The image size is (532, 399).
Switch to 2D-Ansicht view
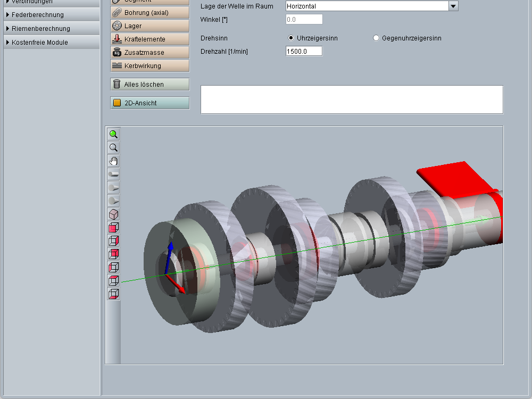(149, 103)
